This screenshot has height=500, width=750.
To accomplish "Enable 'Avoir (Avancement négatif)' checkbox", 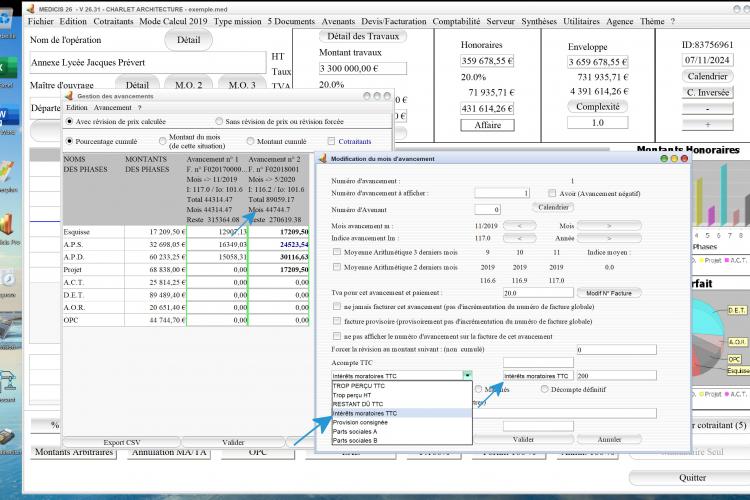I will pos(552,193).
